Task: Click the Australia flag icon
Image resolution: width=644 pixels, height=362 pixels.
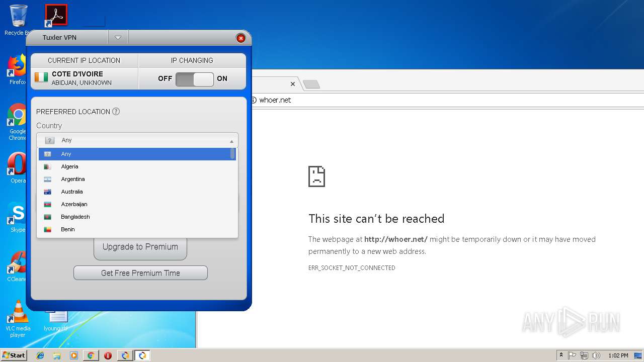Action: click(x=47, y=192)
